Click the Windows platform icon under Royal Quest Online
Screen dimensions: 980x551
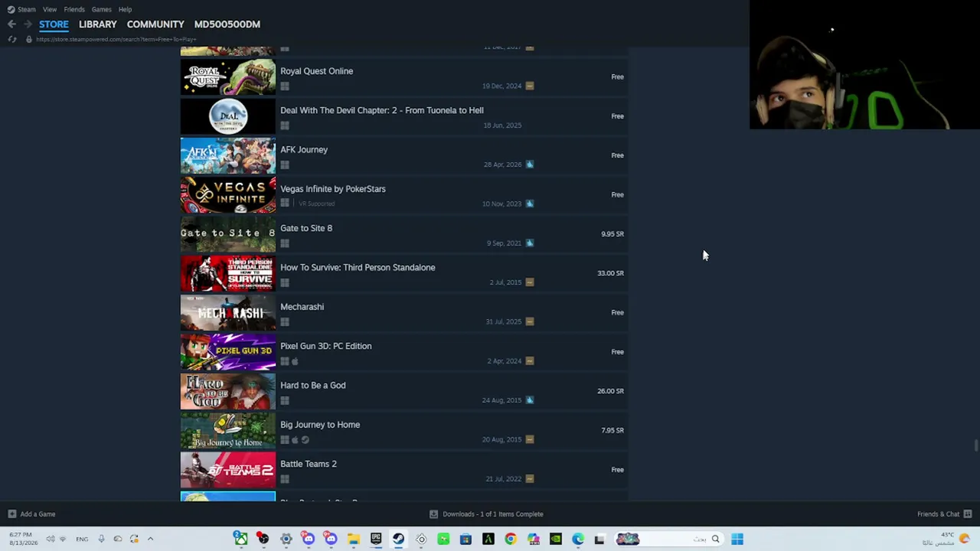[285, 86]
